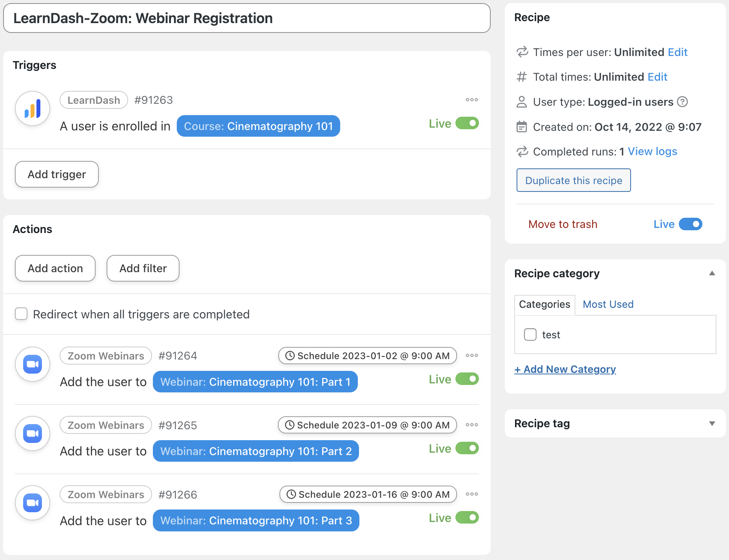Screen dimensions: 729x560
Task: Click the Zoom icon for action #91266
Action: (x=33, y=503)
